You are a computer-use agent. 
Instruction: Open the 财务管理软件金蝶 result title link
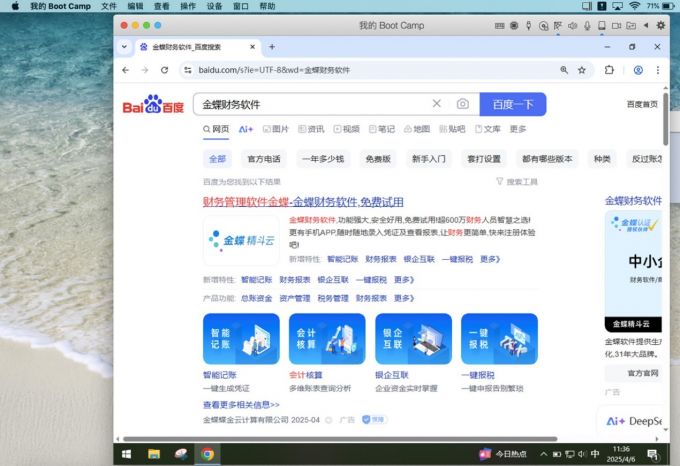tap(303, 202)
